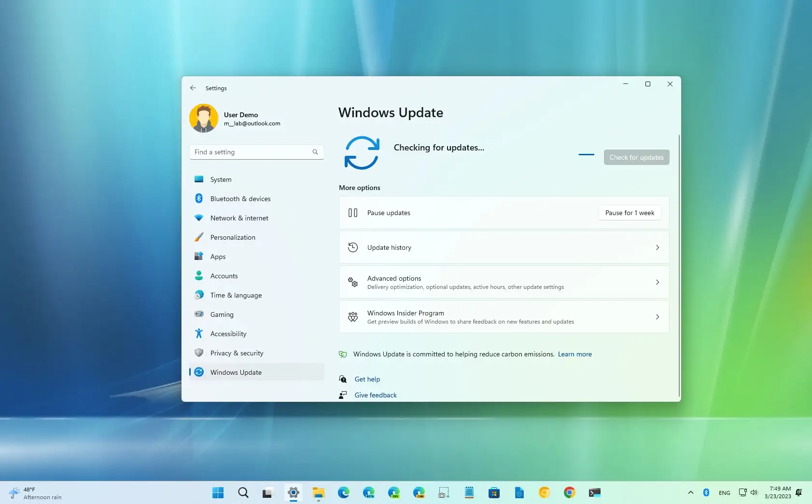Expand Windows Insider Program chevron
The image size is (812, 504).
tap(658, 317)
